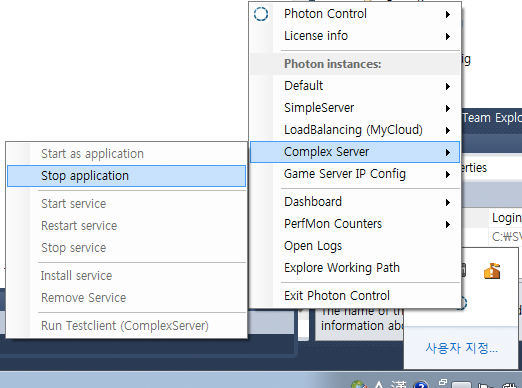Open the PerfMon Counters submenu
This screenshot has width=522, height=388.
(355, 224)
